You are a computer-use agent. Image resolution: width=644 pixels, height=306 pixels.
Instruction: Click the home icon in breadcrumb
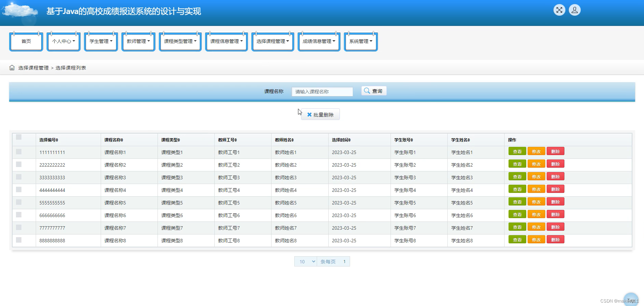tap(12, 67)
